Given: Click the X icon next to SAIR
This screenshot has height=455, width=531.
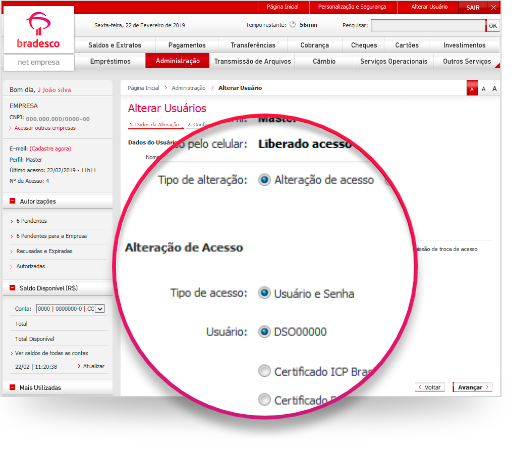Looking at the screenshot, I should (494, 7).
